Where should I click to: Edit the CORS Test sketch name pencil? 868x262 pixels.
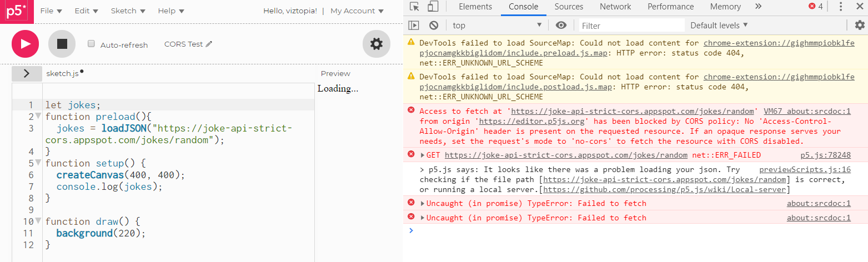pos(209,44)
